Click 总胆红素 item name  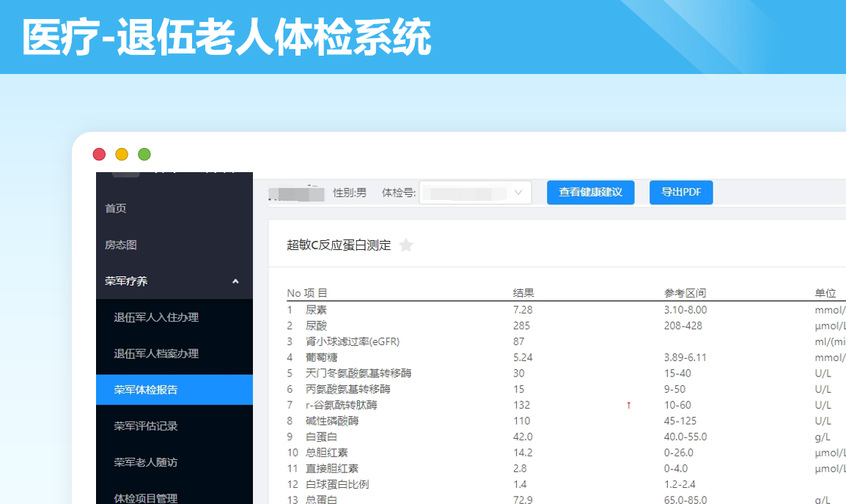tap(327, 453)
